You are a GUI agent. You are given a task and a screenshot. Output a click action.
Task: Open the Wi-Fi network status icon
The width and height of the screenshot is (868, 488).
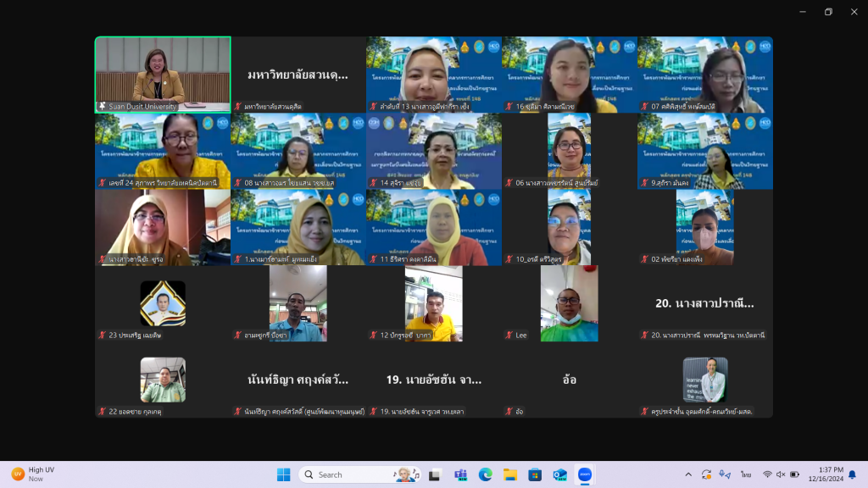[x=767, y=474]
